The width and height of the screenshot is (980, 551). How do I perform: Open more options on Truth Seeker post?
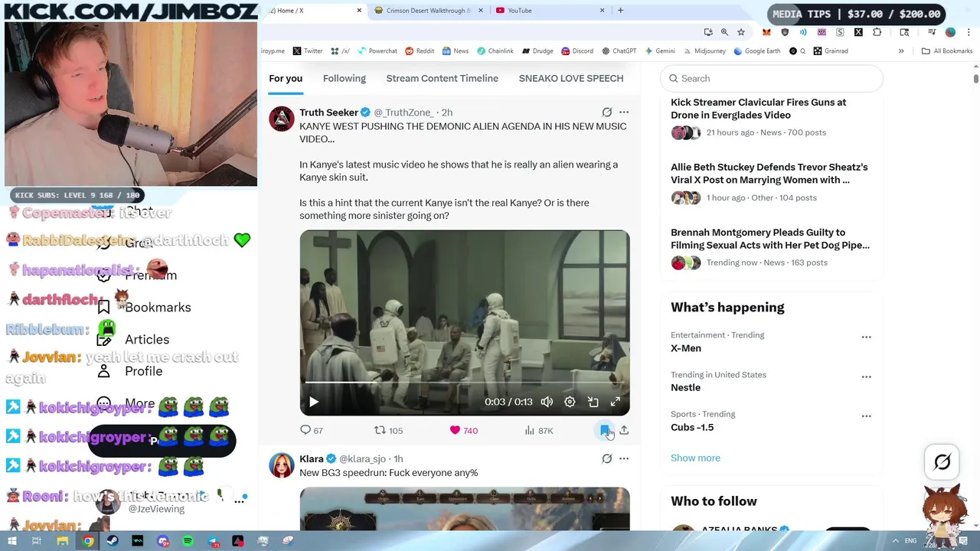pos(624,112)
